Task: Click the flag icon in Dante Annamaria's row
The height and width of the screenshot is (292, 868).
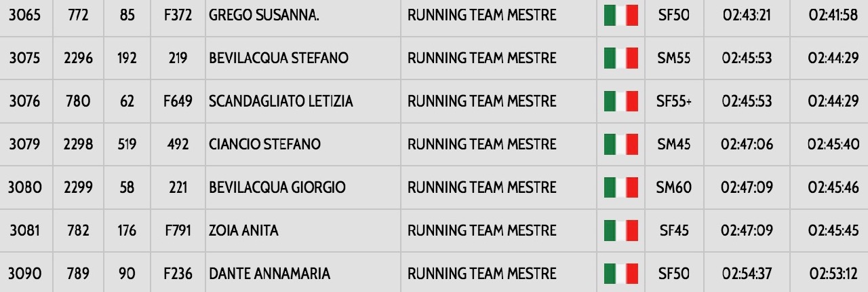Action: tap(621, 274)
